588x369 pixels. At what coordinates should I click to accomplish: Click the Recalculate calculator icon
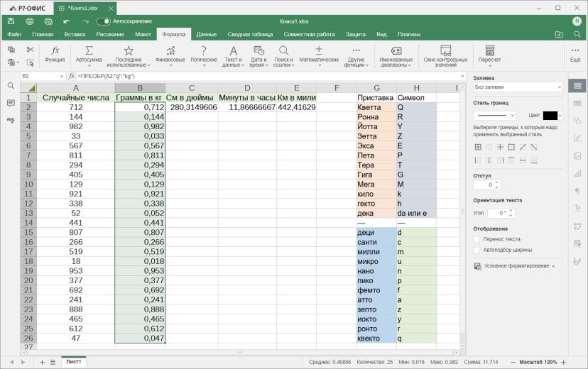pyautogui.click(x=490, y=50)
